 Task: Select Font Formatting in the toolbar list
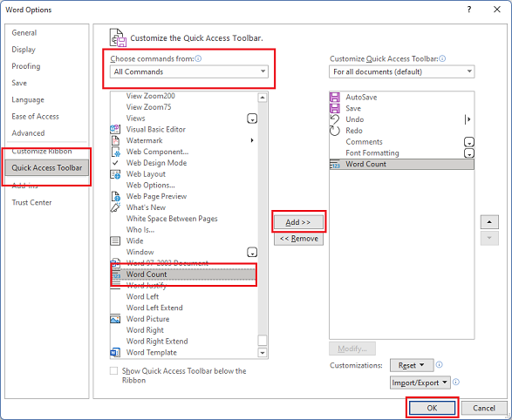tap(401, 153)
